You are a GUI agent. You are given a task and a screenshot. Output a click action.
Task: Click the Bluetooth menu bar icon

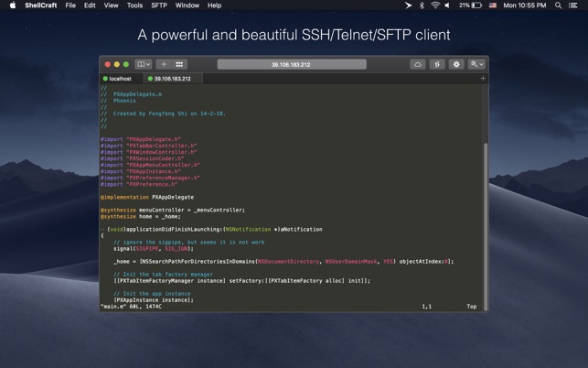click(x=422, y=5)
